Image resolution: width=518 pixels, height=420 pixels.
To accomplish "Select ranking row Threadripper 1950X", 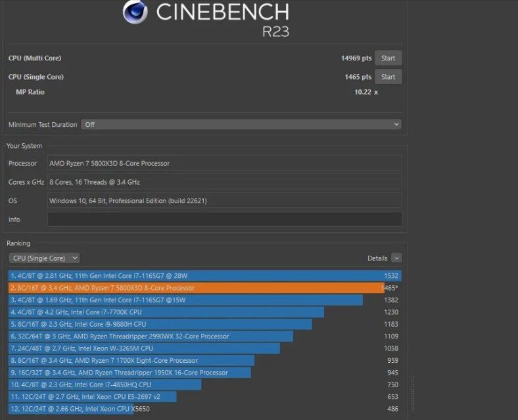I will [205, 373].
